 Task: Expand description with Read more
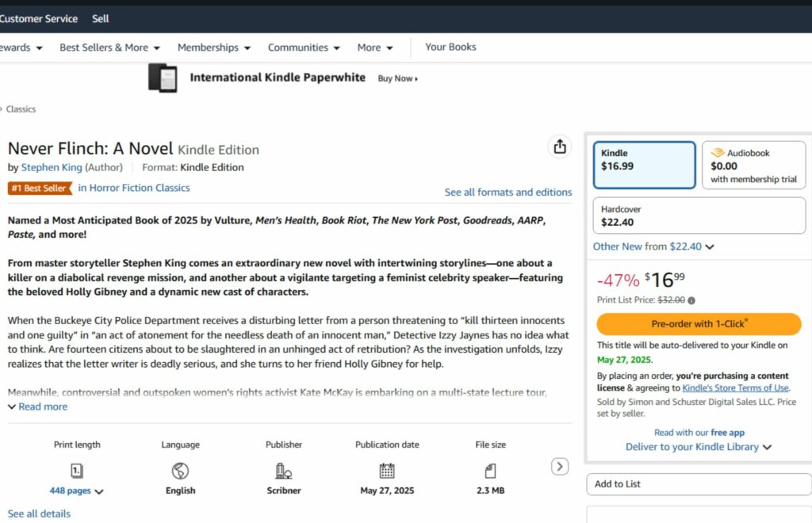38,407
